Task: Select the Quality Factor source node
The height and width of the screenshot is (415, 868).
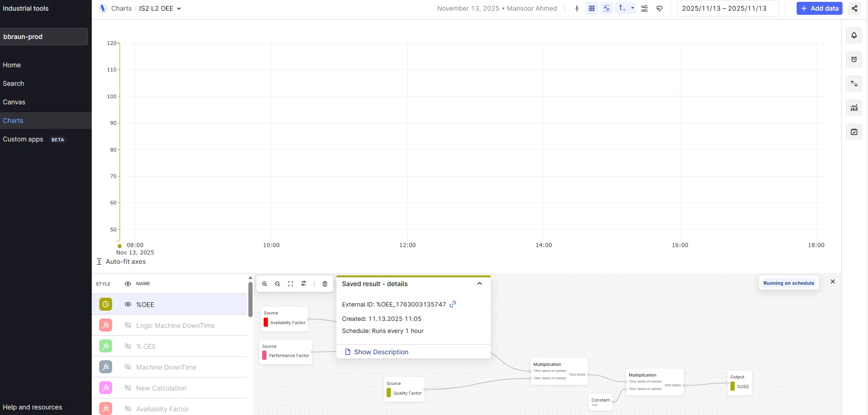Action: point(404,389)
